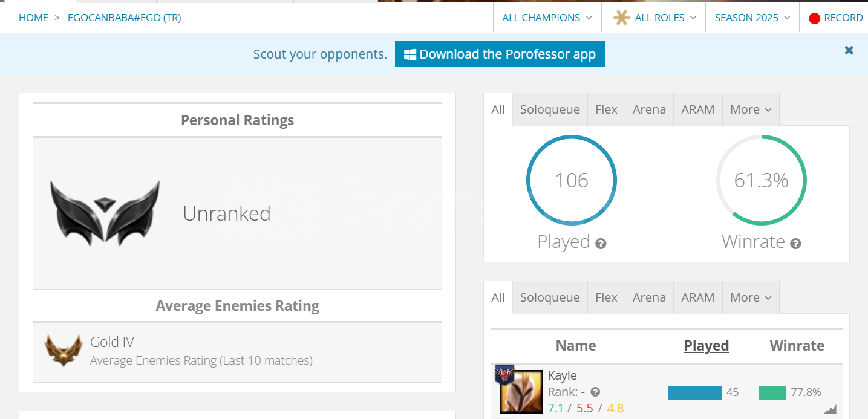Click the Kayle champion name
The width and height of the screenshot is (868, 419).
(x=563, y=375)
